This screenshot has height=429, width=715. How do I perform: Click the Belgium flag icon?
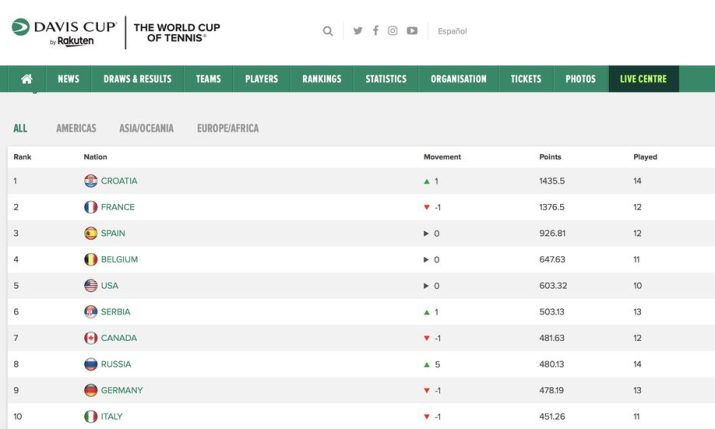[91, 259]
